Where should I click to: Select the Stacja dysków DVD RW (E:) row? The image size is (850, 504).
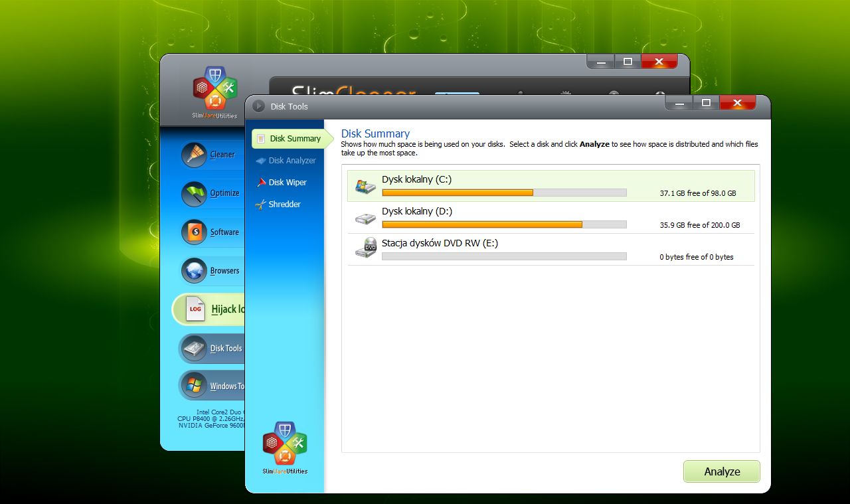[x=551, y=250]
